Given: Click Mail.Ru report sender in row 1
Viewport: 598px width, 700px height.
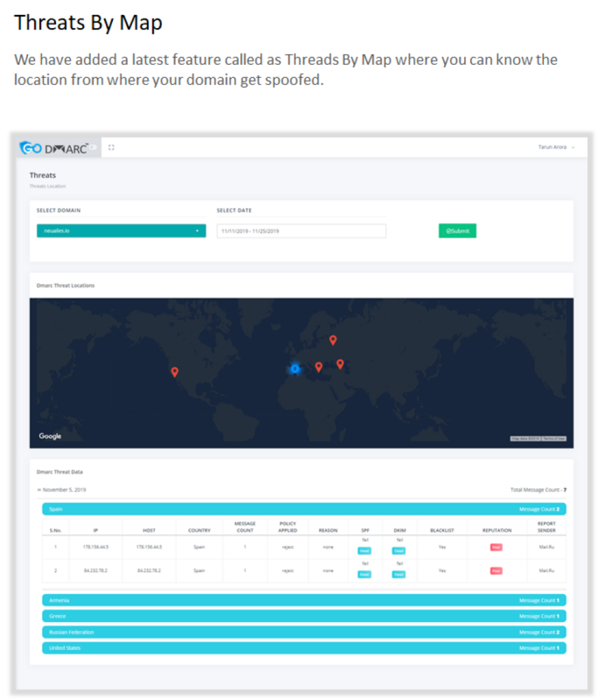Looking at the screenshot, I should [547, 547].
